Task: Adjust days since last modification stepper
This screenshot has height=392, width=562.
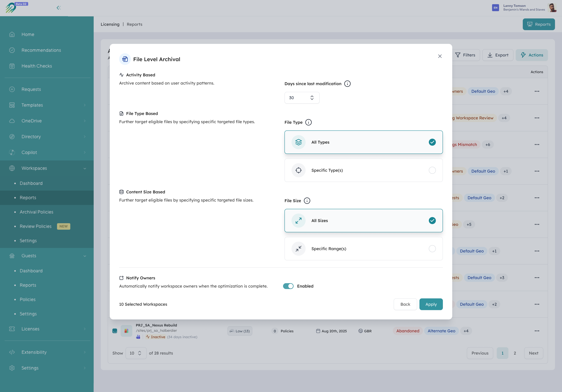Action: pyautogui.click(x=312, y=98)
